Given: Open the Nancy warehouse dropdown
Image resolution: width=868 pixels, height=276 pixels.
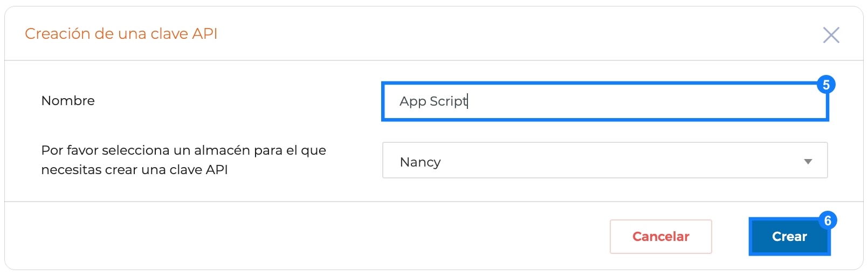Looking at the screenshot, I should [605, 160].
